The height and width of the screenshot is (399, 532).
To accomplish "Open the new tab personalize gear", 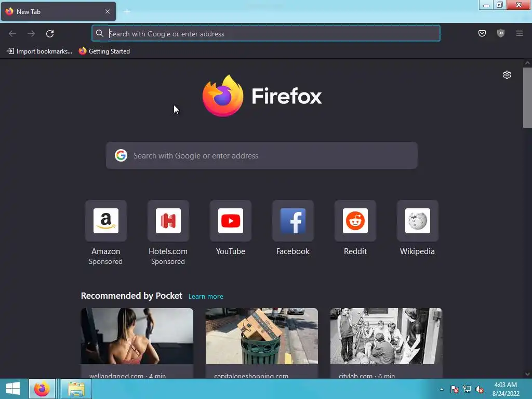I will click(x=507, y=75).
